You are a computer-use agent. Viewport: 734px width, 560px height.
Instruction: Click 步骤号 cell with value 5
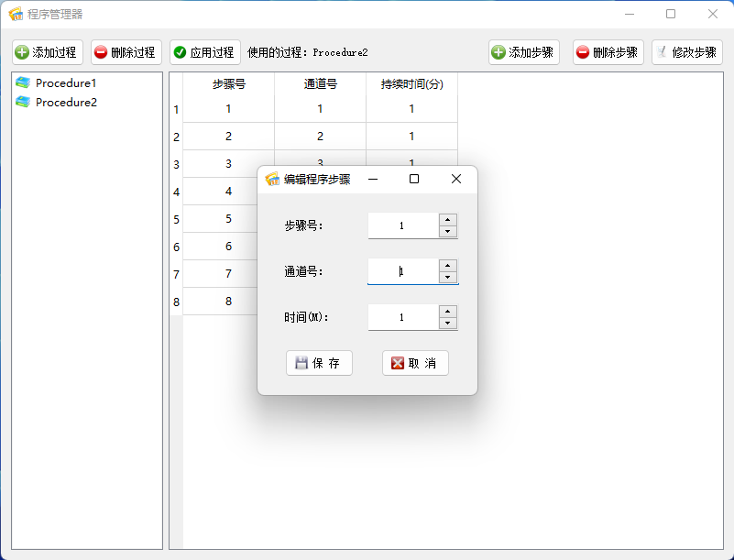point(220,219)
